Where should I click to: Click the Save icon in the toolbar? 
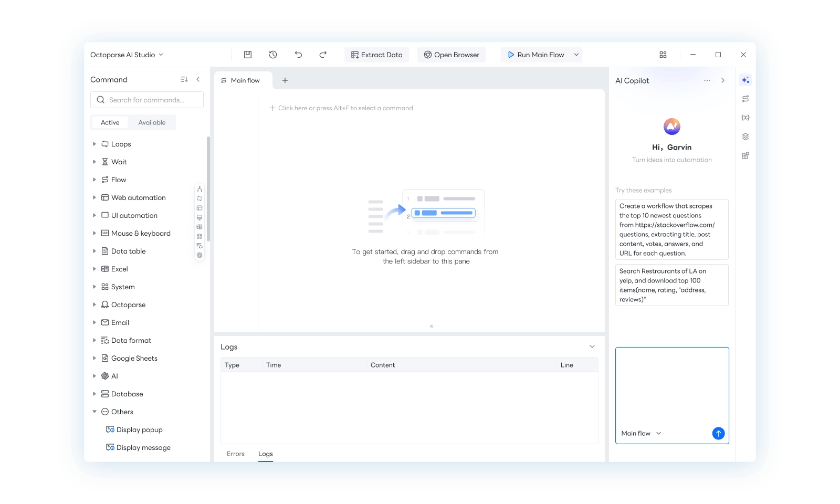click(248, 55)
